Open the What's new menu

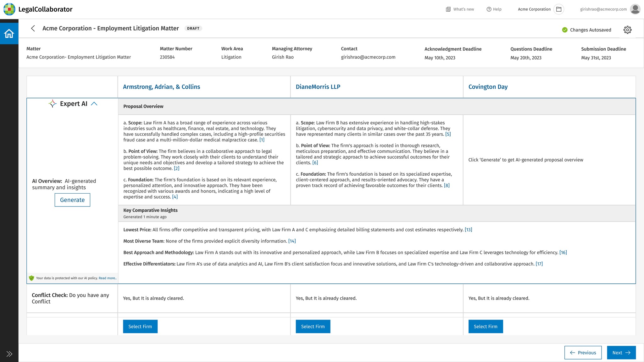click(460, 9)
